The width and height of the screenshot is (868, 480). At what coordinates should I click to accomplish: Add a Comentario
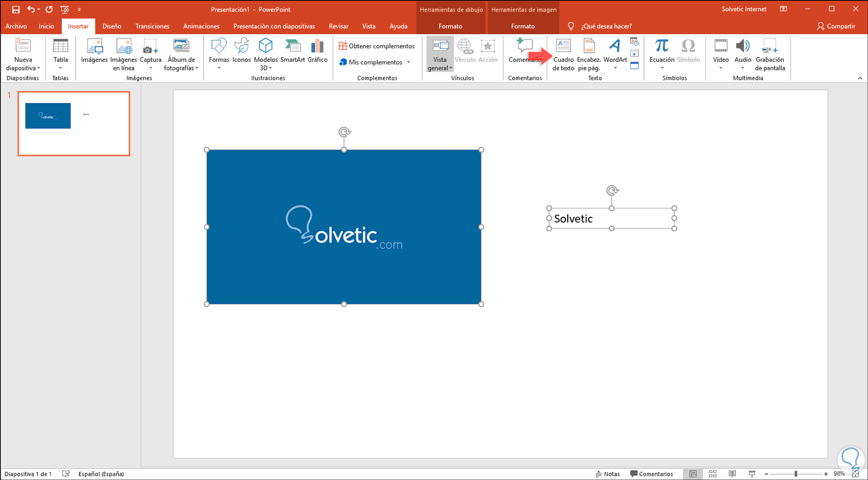[x=525, y=51]
